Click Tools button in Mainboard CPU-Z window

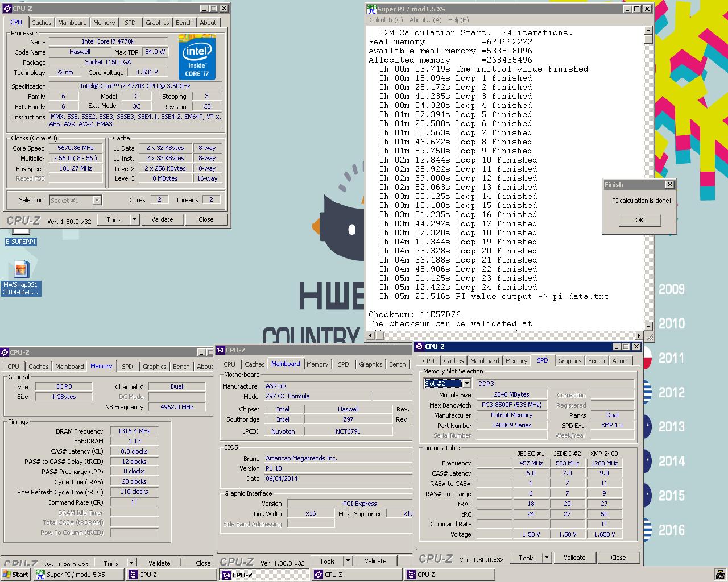coord(327,561)
